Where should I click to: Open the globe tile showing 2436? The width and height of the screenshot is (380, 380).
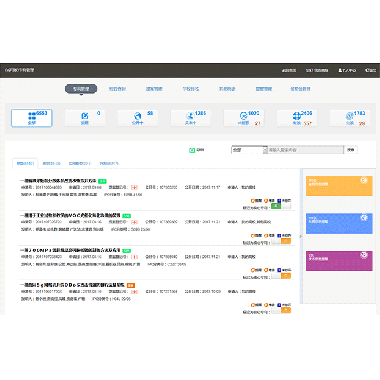point(297,118)
